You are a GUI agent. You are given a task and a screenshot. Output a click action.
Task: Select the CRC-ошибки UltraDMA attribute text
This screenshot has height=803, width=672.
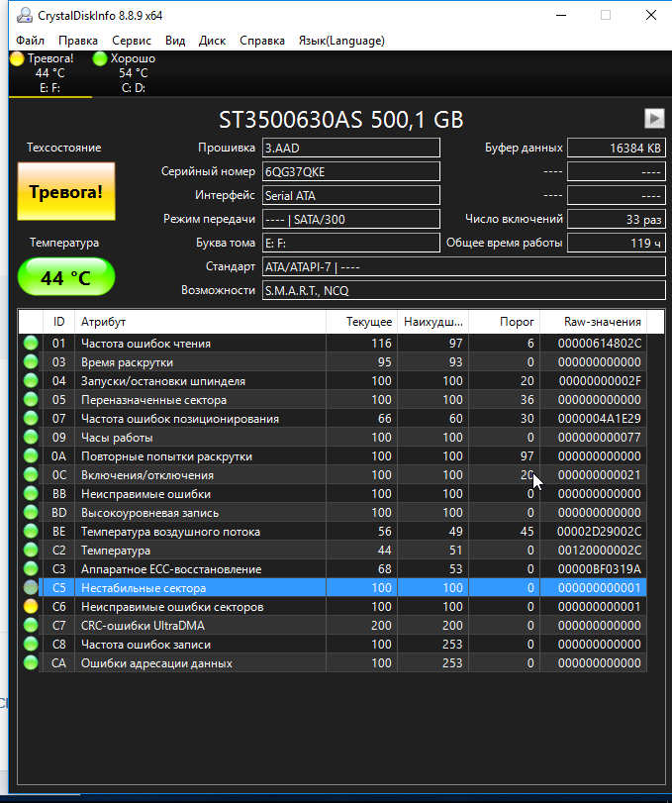click(143, 626)
